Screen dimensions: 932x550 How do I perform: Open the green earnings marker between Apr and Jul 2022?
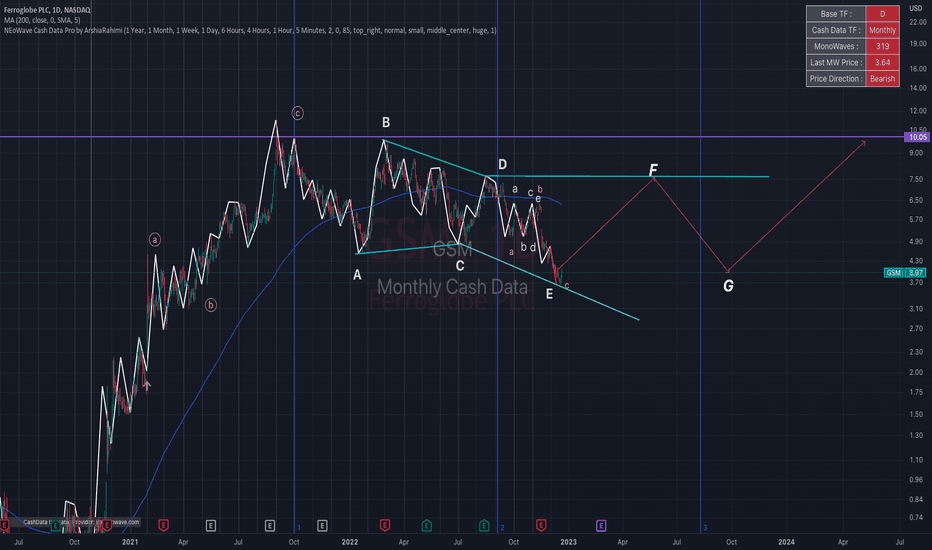click(426, 526)
